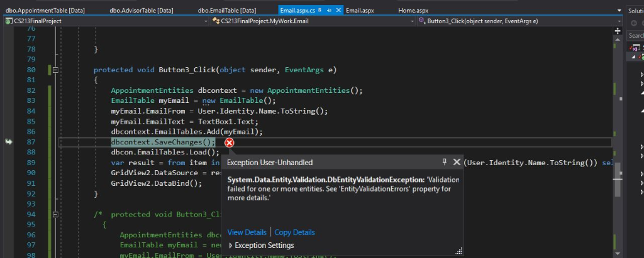Screen dimensions: 644x258
Task: Switch to dbo.AppointmentTable [Data] tab
Action: 45,10
